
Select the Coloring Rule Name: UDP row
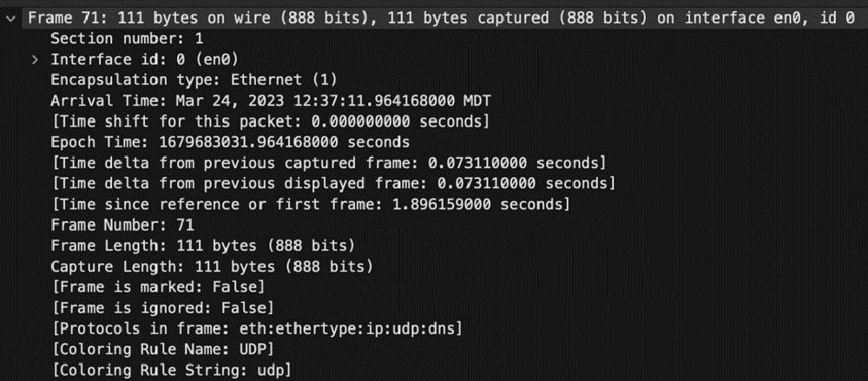coord(162,348)
